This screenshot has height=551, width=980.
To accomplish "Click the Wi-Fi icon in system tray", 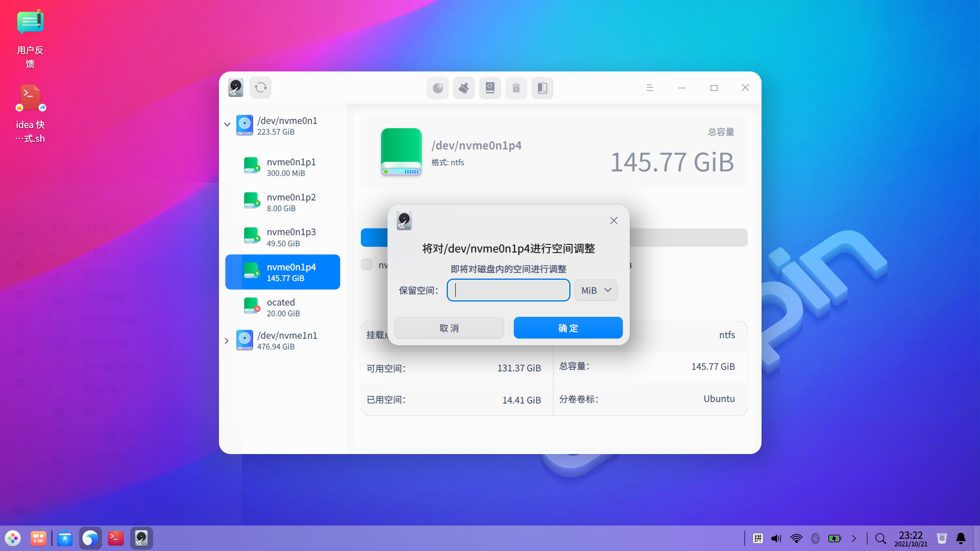I will 796,538.
